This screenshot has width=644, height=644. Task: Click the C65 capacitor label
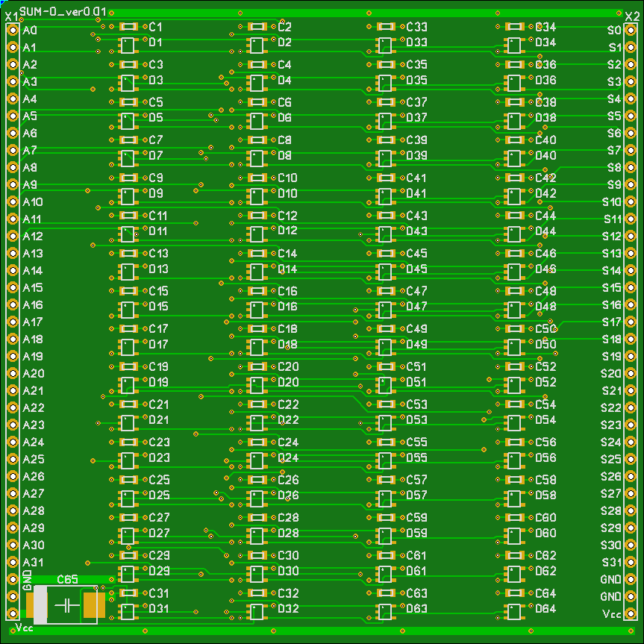tap(67, 580)
